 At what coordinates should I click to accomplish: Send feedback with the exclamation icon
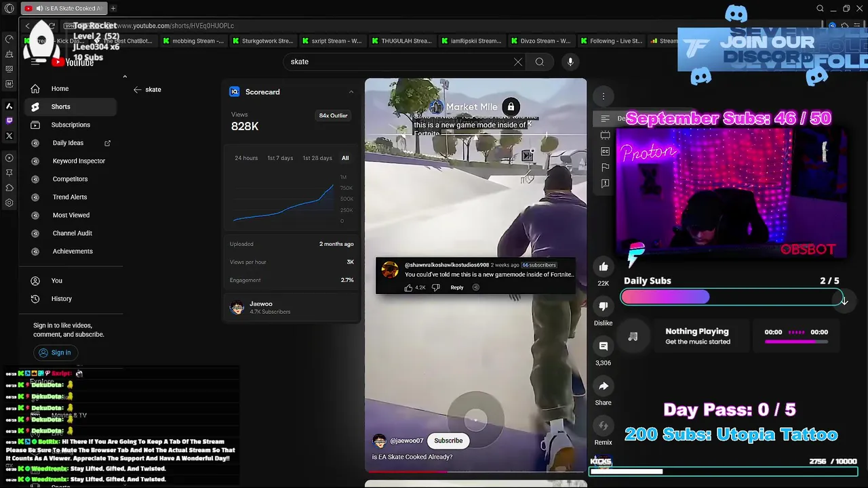click(605, 184)
